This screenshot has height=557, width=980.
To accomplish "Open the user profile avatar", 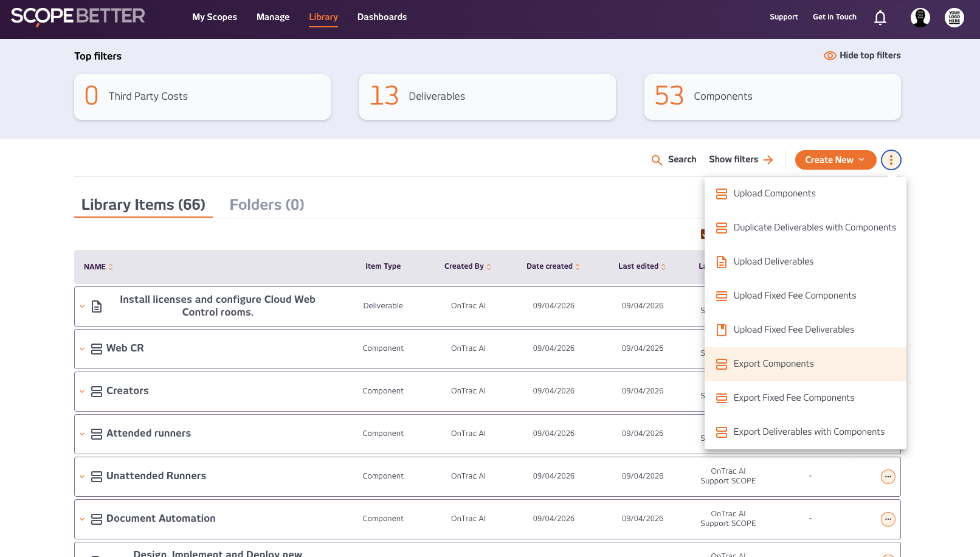I will point(920,18).
